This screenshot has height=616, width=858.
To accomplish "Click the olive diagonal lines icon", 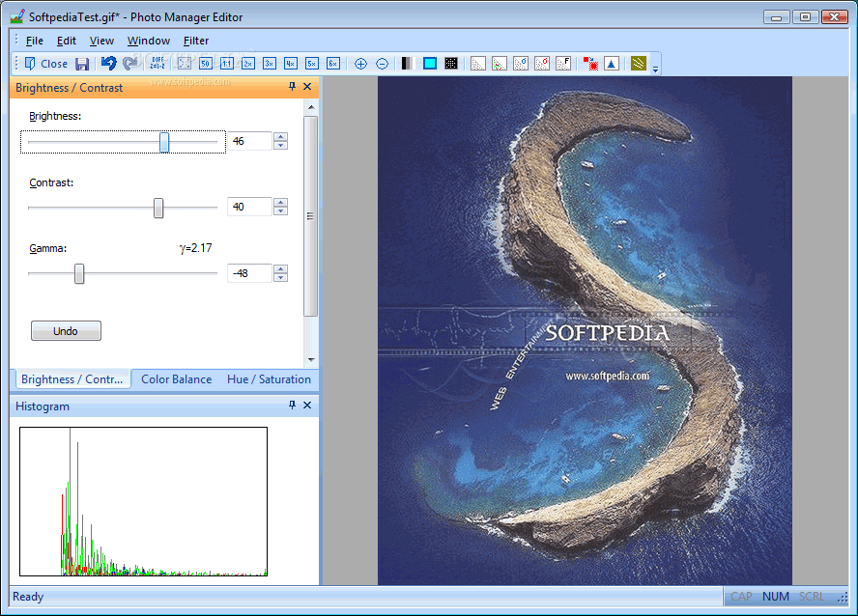I will click(639, 64).
